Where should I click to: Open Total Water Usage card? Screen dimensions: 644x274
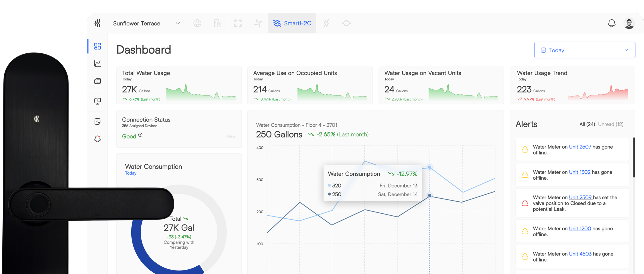point(179,85)
